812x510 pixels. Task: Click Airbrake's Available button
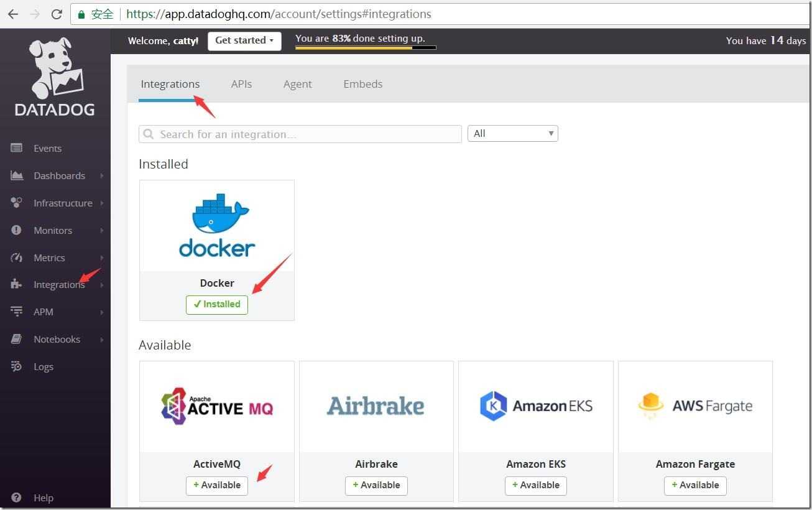376,485
